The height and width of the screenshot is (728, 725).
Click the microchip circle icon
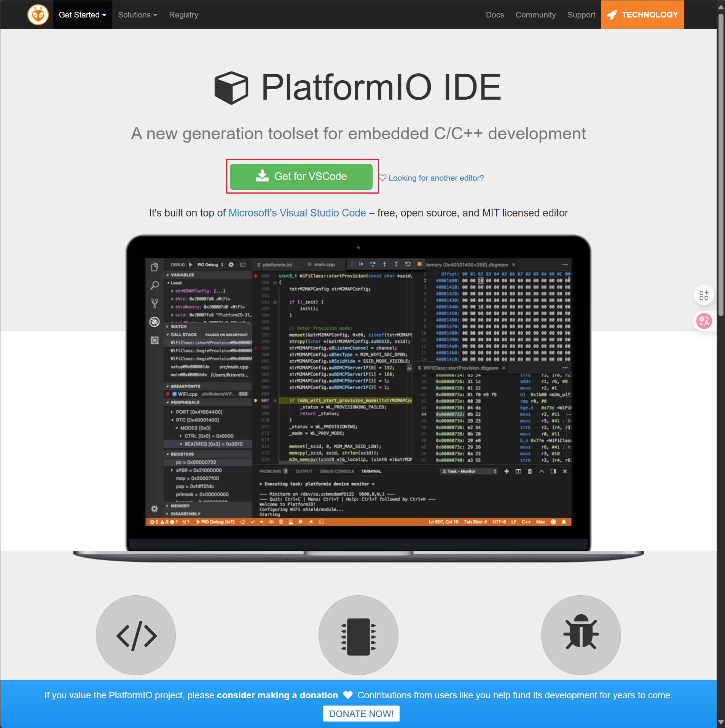(358, 635)
